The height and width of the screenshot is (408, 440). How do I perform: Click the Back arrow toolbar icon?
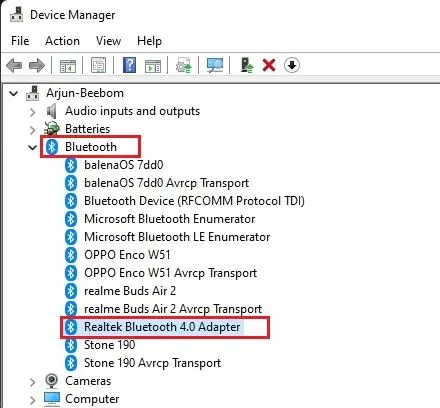coord(14,65)
